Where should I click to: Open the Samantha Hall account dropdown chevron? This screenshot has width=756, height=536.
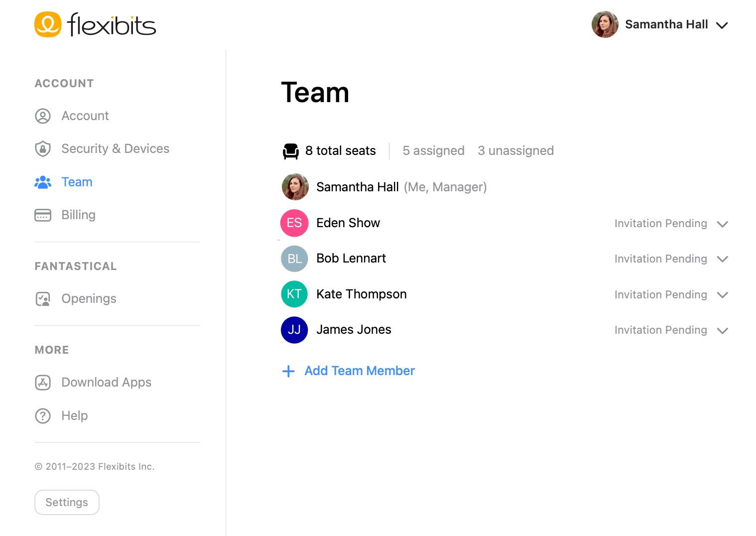[x=722, y=25]
